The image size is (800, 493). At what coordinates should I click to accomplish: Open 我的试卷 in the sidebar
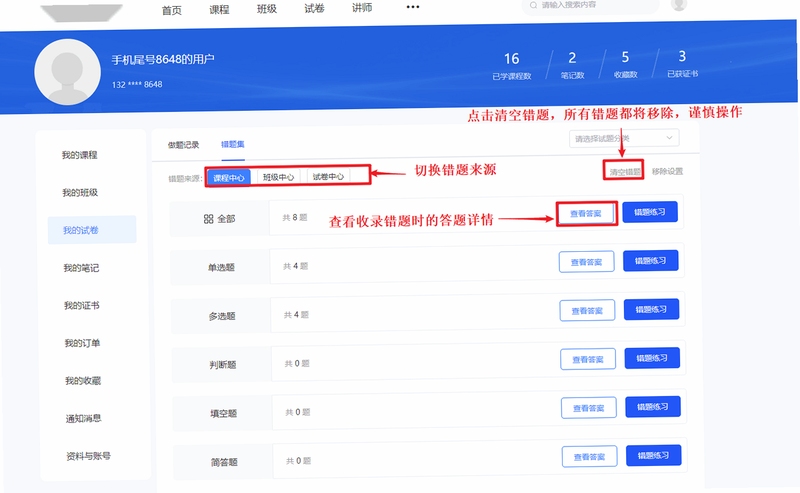pos(92,230)
